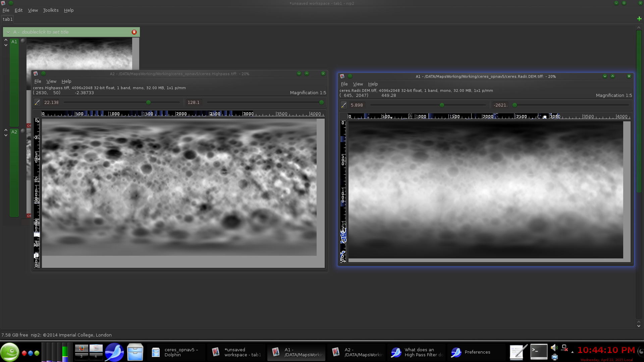Click the up arrow beside row A1
644x362 pixels.
6,40
